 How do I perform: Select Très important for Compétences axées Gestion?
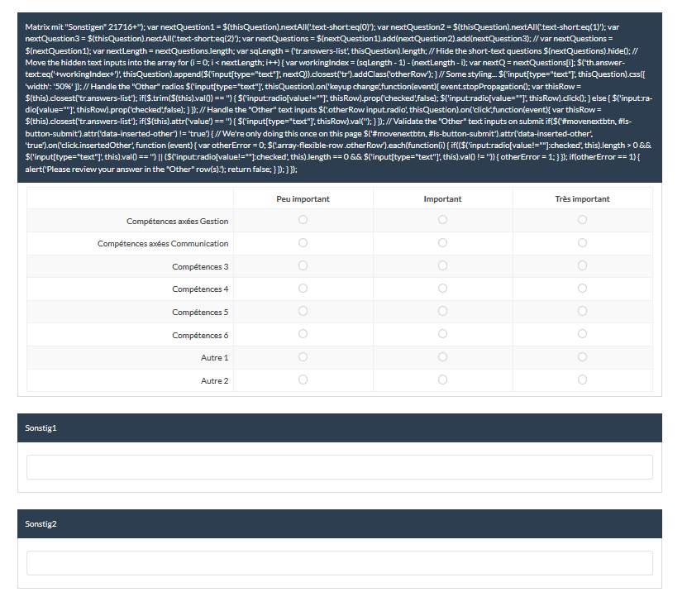click(582, 220)
